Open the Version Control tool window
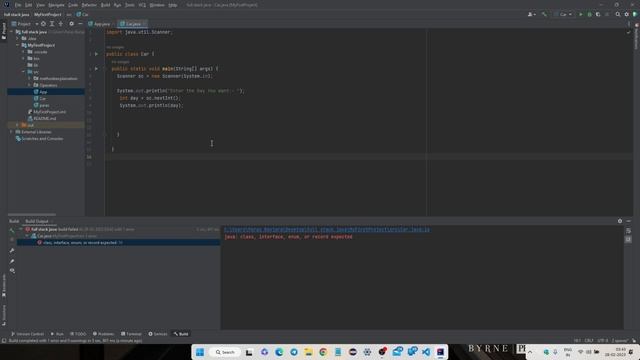This screenshot has width=640, height=360. (x=27, y=334)
